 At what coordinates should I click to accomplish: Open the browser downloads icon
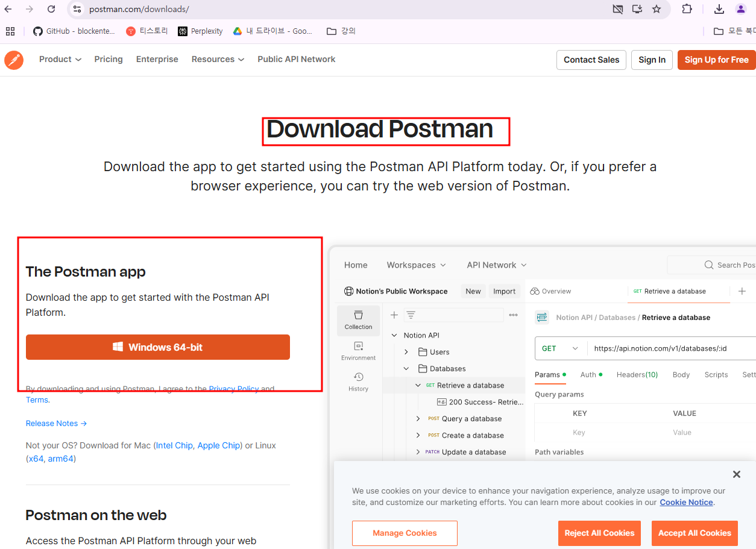tap(719, 9)
